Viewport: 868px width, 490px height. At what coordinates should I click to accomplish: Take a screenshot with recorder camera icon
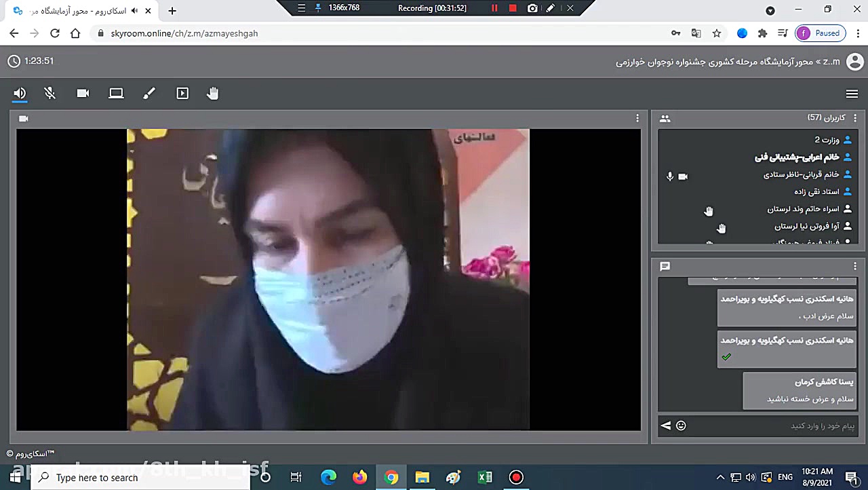533,8
